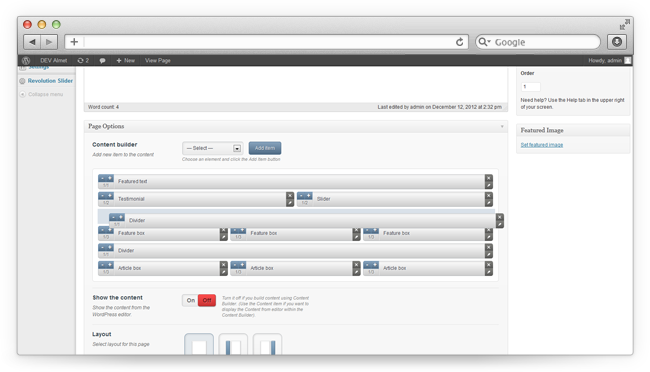Delete the Slider builder item
650x372 pixels.
click(489, 195)
